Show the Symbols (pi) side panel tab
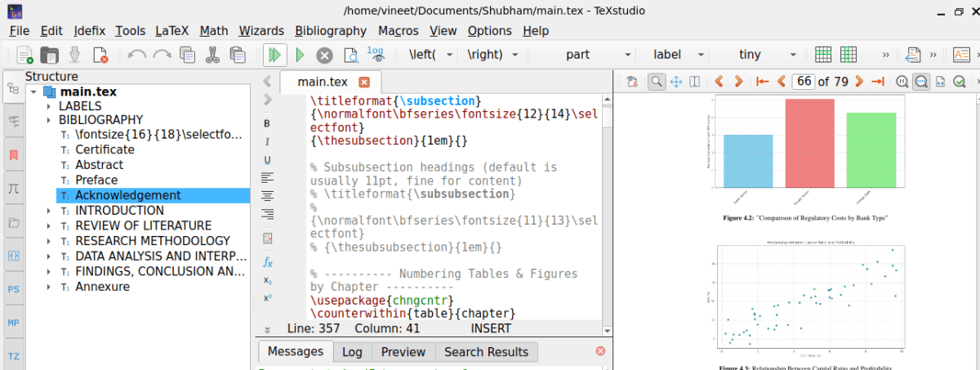Viewport: 980px width, 370px height. (x=13, y=188)
